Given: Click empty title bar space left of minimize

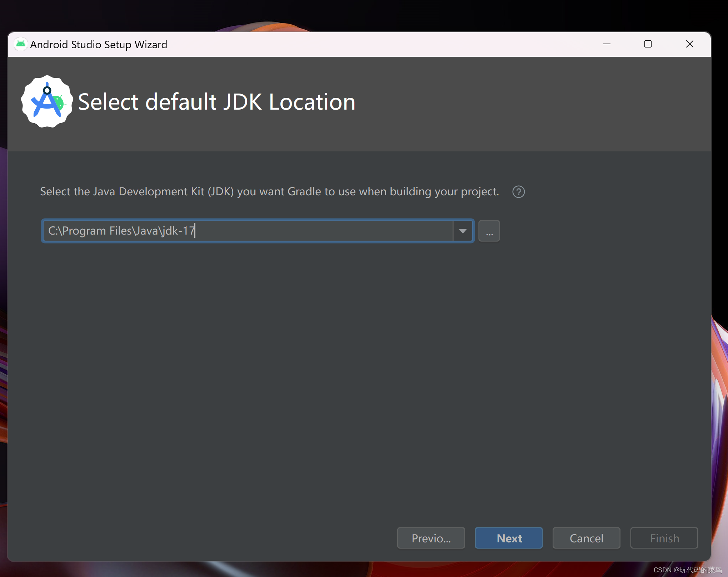Looking at the screenshot, I should click(393, 44).
